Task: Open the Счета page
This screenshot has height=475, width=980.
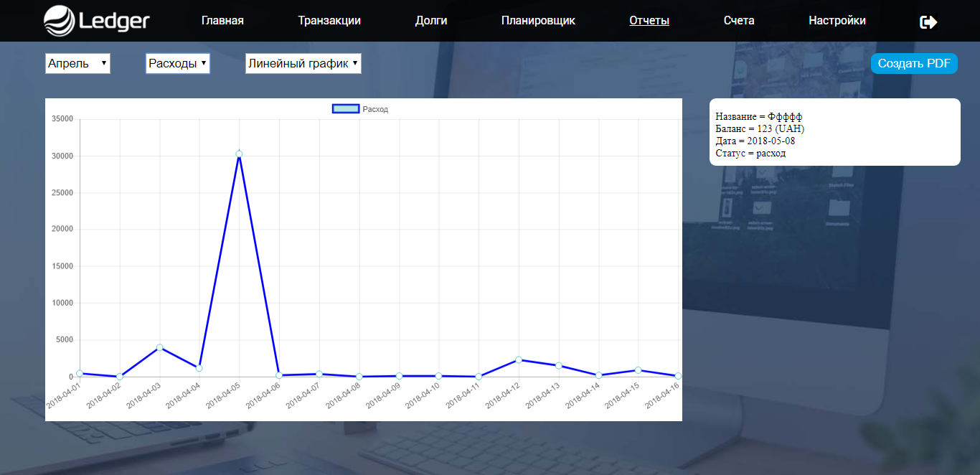Action: click(x=739, y=21)
